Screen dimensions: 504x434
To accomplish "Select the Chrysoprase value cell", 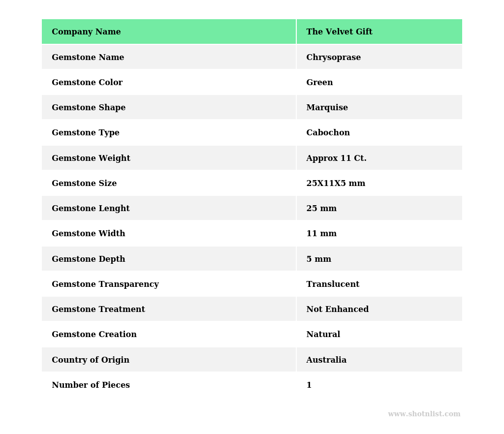I will [x=333, y=58].
